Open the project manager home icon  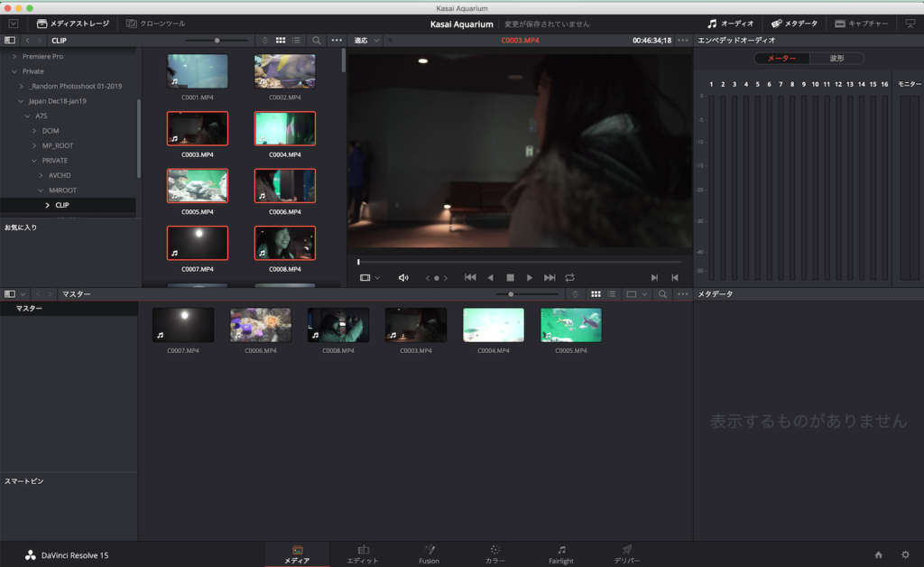[x=879, y=554]
